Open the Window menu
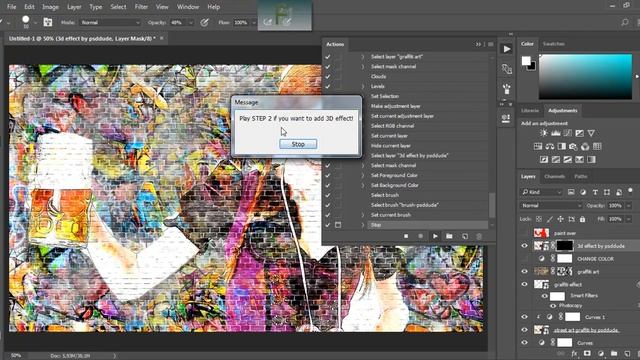Viewport: 640px width, 360px height. tap(188, 7)
